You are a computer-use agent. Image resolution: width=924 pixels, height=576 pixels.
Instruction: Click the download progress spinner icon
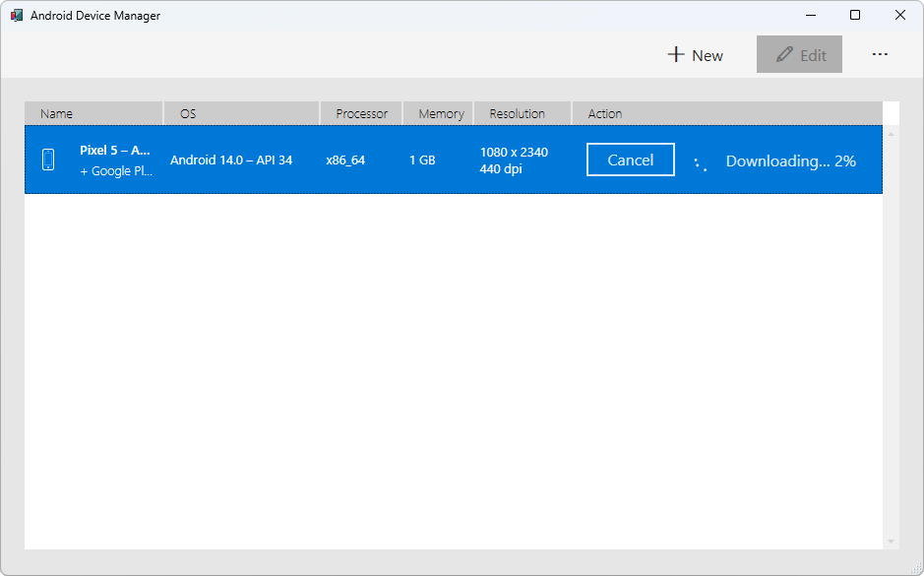(701, 162)
